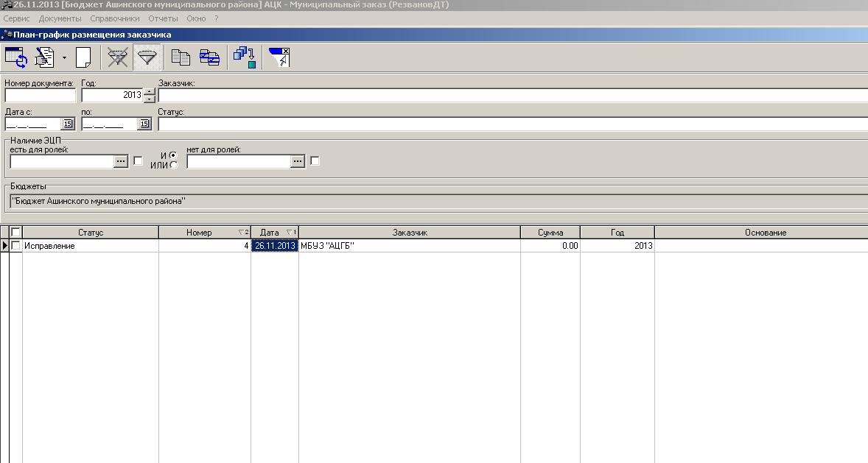Screen dimensions: 868x463
Task: Click the filter profile icon with cursor
Action: click(279, 57)
